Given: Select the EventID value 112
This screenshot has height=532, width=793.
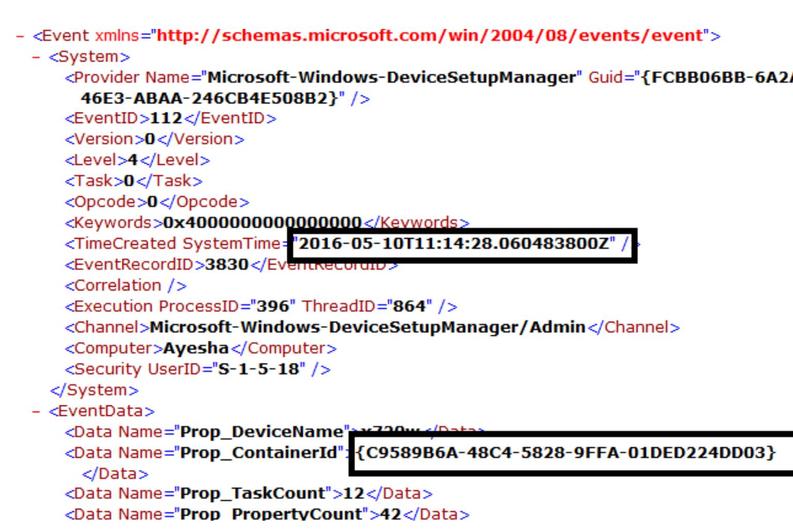Looking at the screenshot, I should click(x=166, y=119).
